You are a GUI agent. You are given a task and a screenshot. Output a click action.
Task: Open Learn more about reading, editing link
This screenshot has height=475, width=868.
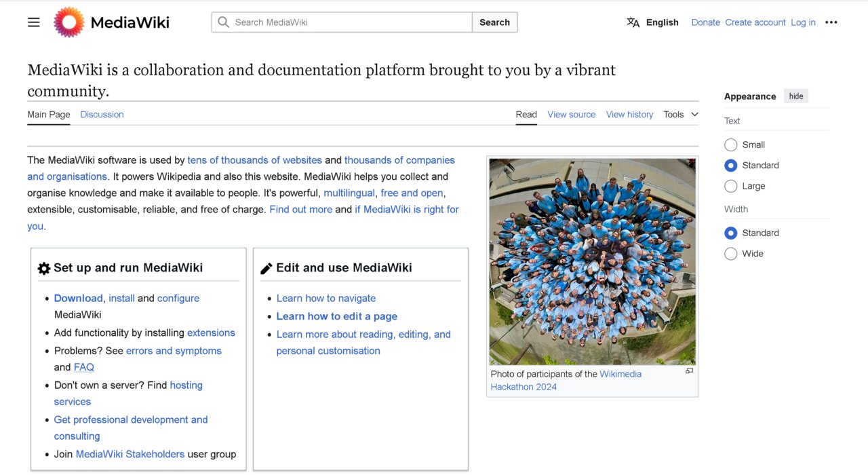pyautogui.click(x=363, y=335)
